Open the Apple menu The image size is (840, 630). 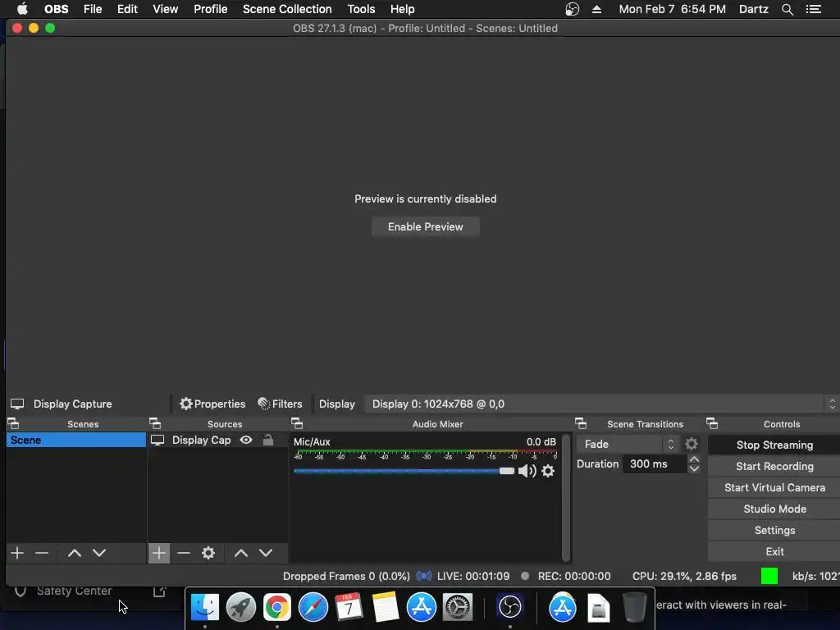[22, 9]
